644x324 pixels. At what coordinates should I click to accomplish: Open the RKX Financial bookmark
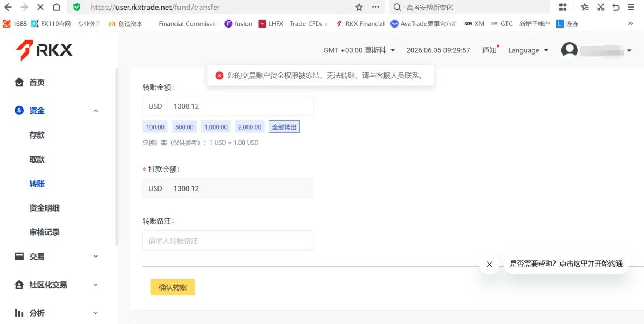pos(360,24)
